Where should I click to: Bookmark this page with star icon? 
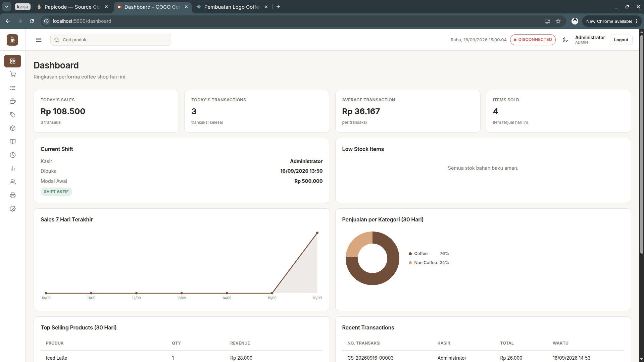coord(558,21)
